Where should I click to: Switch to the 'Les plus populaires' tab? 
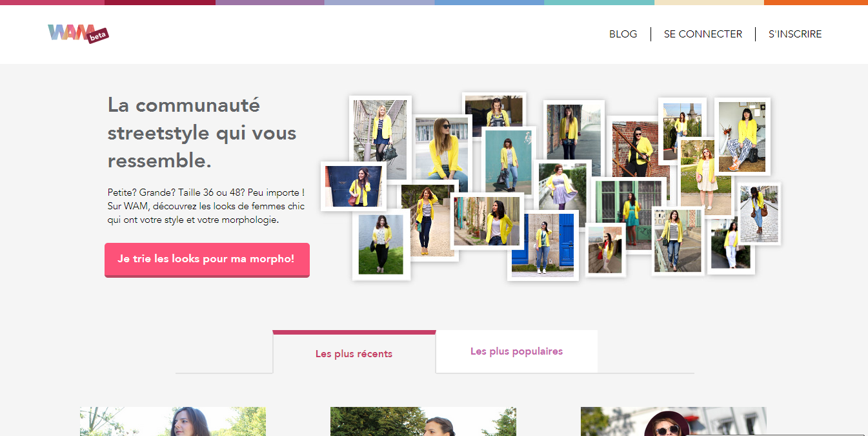[x=516, y=351]
